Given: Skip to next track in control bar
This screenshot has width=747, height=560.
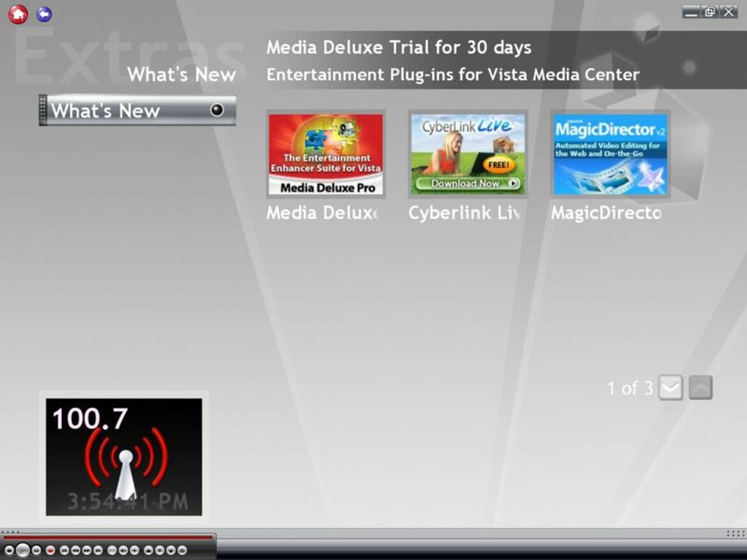Looking at the screenshot, I should tap(98, 550).
